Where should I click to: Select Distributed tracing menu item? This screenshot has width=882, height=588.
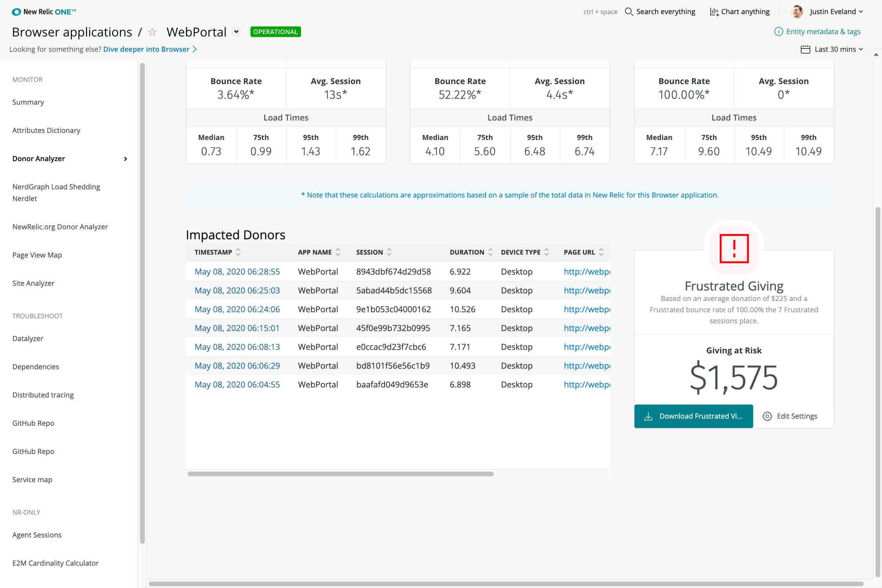43,395
